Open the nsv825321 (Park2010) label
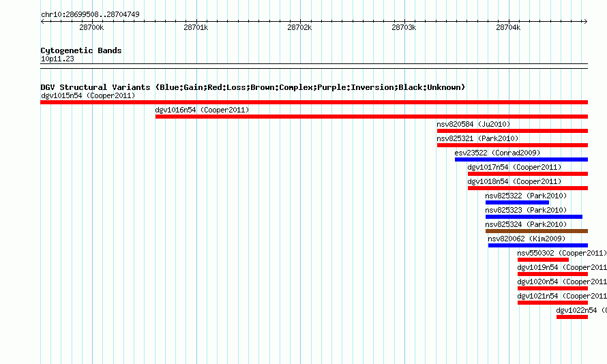This screenshot has width=607, height=364. (477, 138)
